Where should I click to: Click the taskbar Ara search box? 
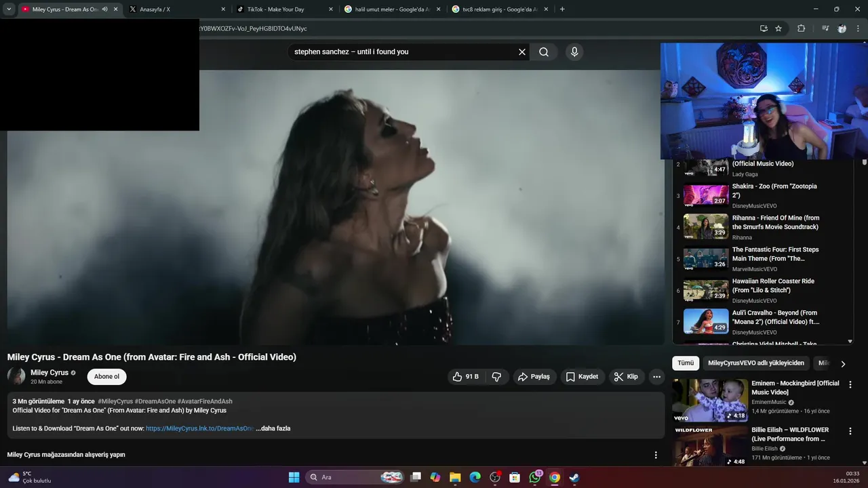[x=356, y=477]
